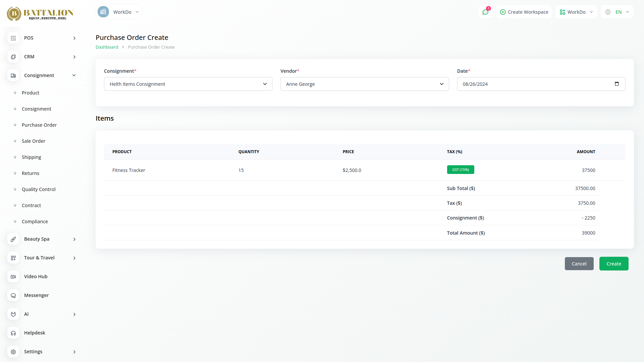Click the green Create button
This screenshot has height=362, width=644.
(x=613, y=264)
